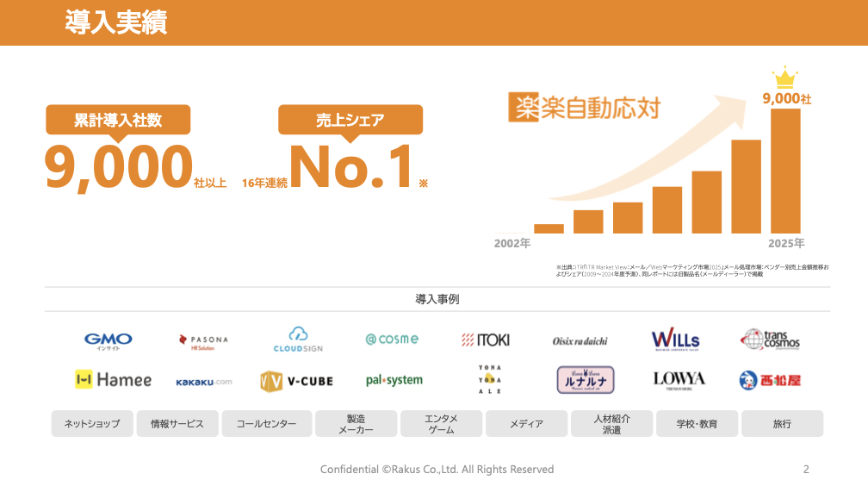Select the kakaku.com logo
Image resolution: width=868 pixels, height=486 pixels.
point(204,382)
